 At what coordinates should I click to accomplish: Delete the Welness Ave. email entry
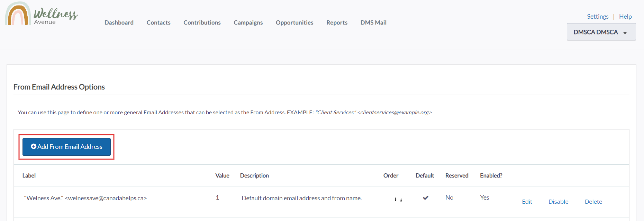click(x=593, y=202)
